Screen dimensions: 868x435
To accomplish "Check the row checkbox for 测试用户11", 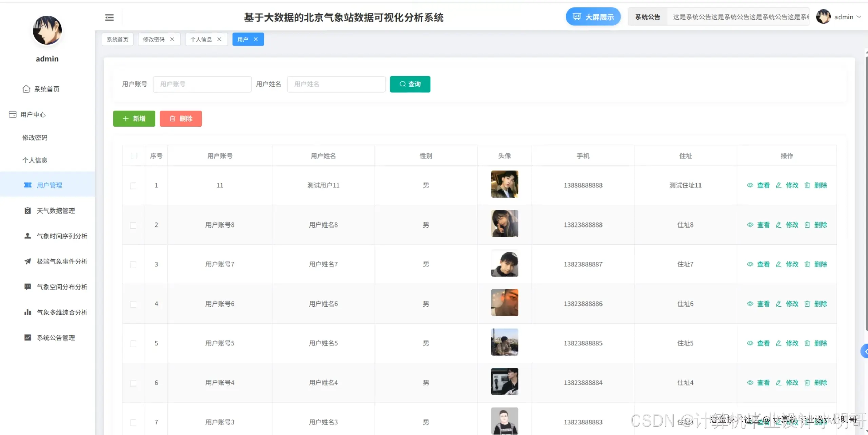I will [133, 185].
